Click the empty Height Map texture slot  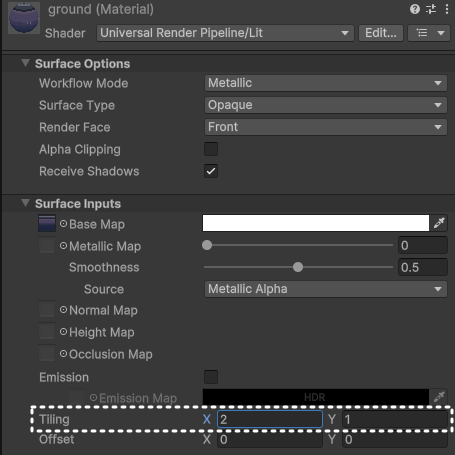coord(47,331)
